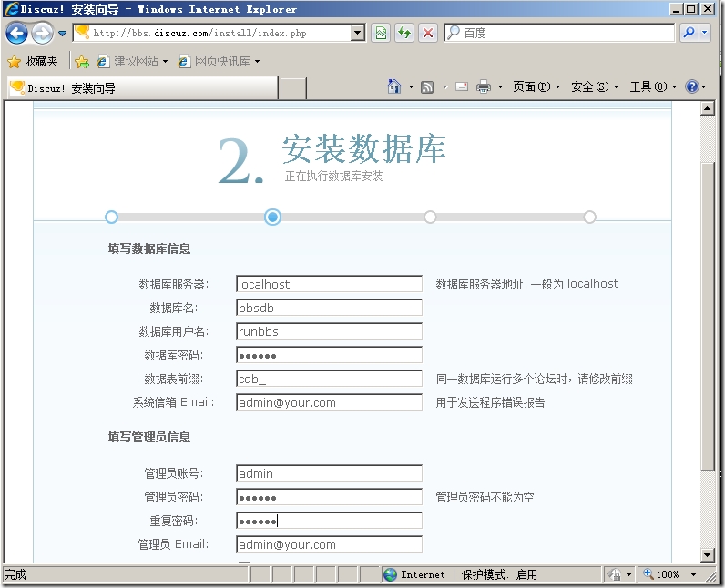Click the 填写管理员信息 heading
The height and width of the screenshot is (588, 725).
point(148,437)
